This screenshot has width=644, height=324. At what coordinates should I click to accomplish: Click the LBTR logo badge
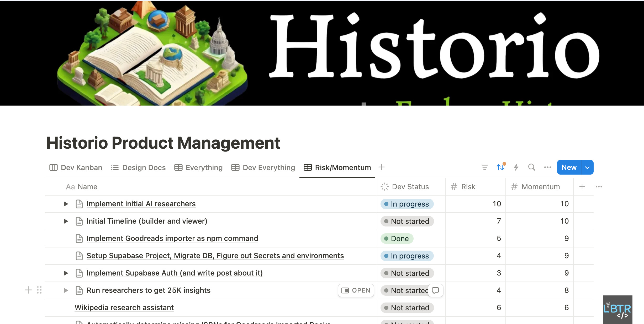coord(617,310)
